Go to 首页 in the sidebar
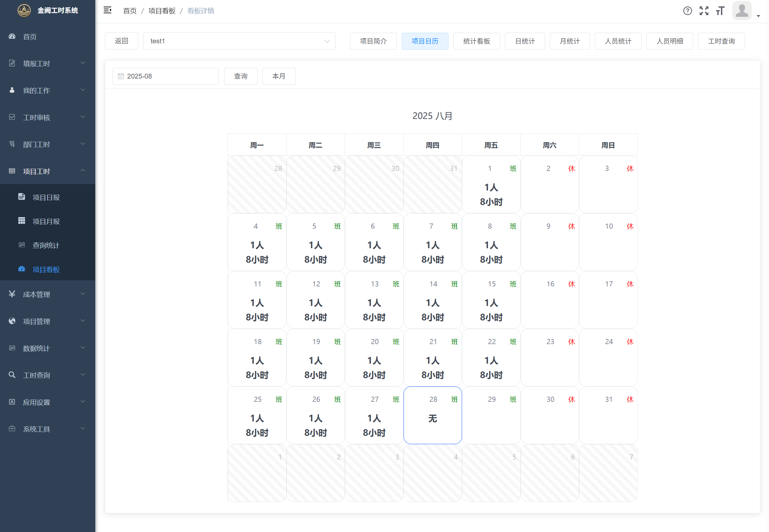This screenshot has width=769, height=532. (x=30, y=37)
